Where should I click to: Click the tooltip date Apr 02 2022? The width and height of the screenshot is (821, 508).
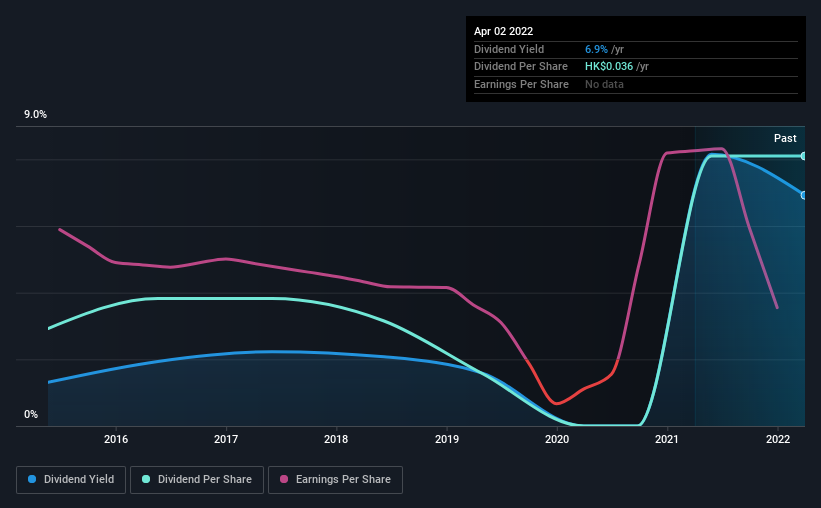click(x=504, y=31)
